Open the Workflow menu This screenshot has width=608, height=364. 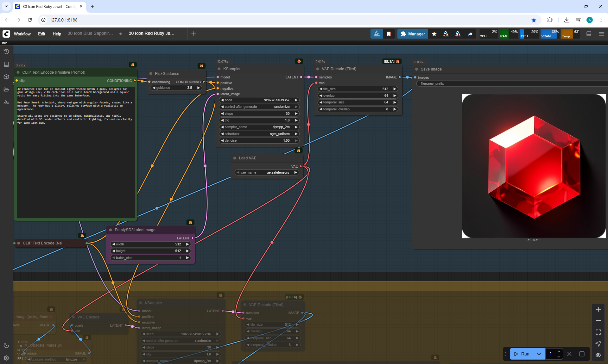pos(22,34)
